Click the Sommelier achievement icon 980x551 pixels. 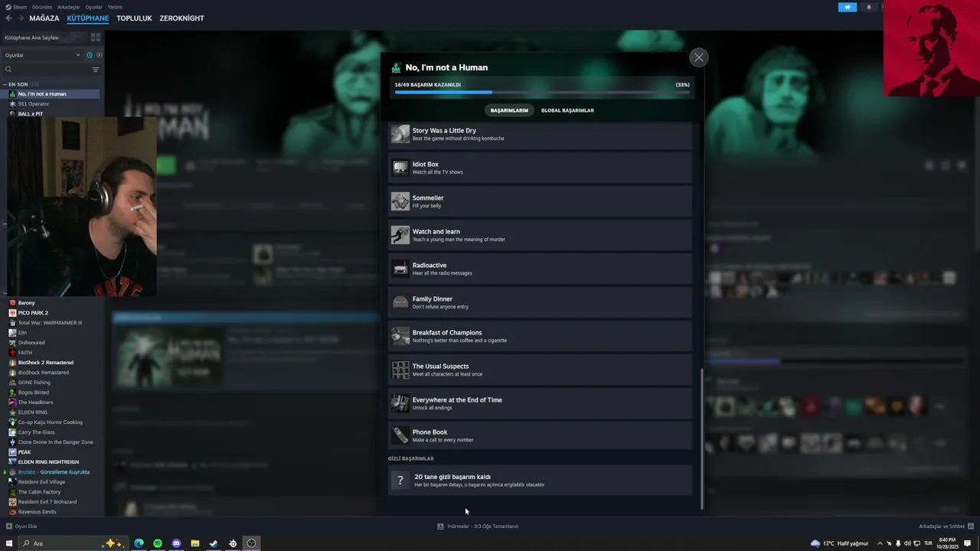coord(400,201)
